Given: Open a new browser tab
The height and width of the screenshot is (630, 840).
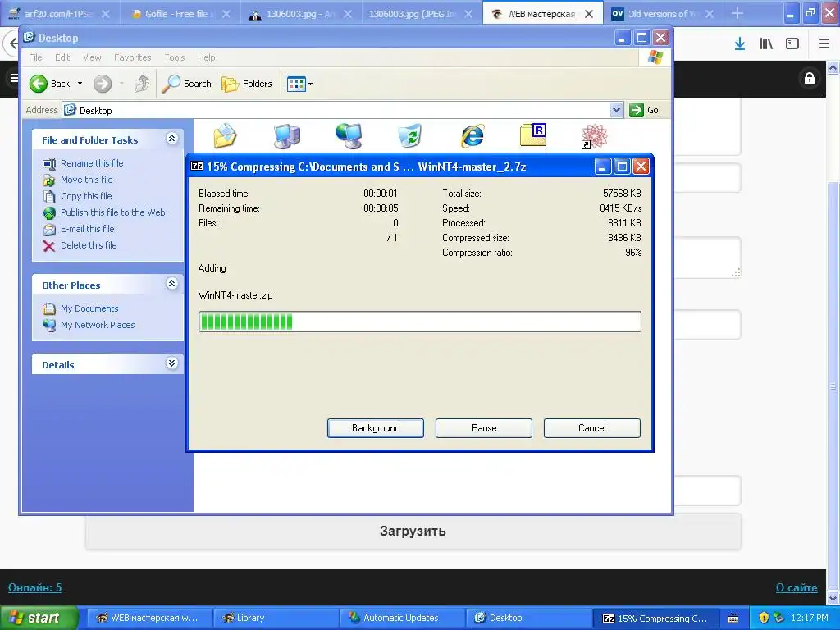Looking at the screenshot, I should click(737, 13).
